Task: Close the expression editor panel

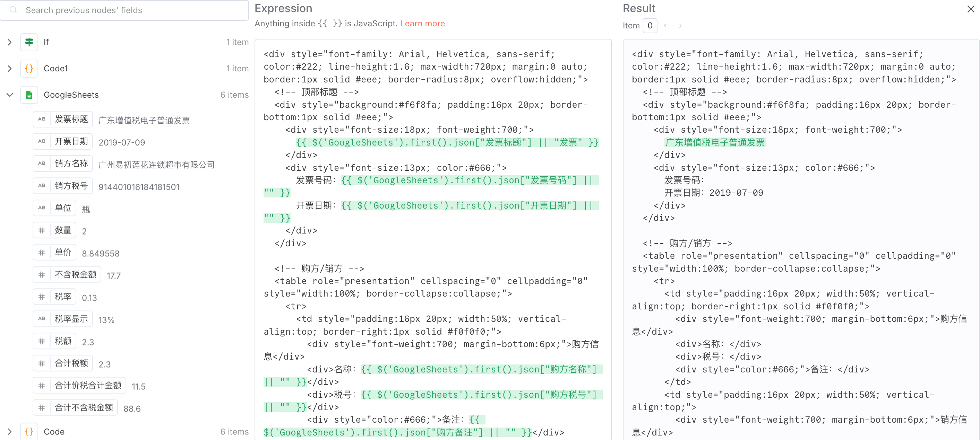Action: (971, 9)
